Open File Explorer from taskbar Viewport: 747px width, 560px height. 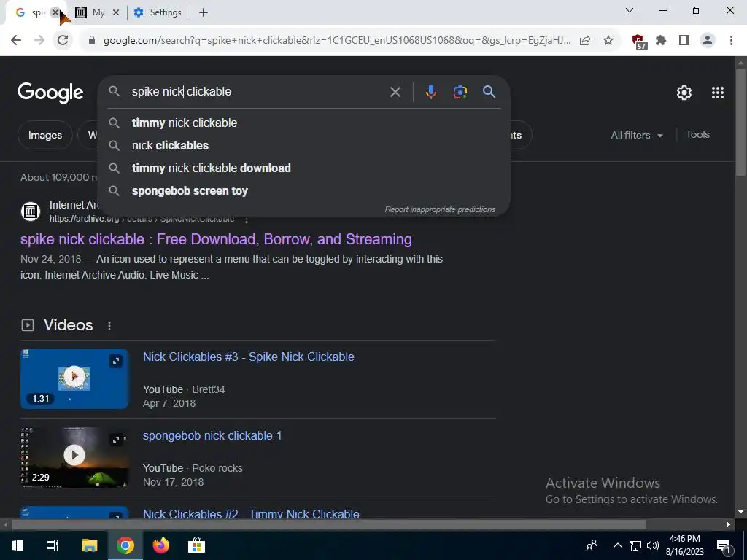click(89, 545)
